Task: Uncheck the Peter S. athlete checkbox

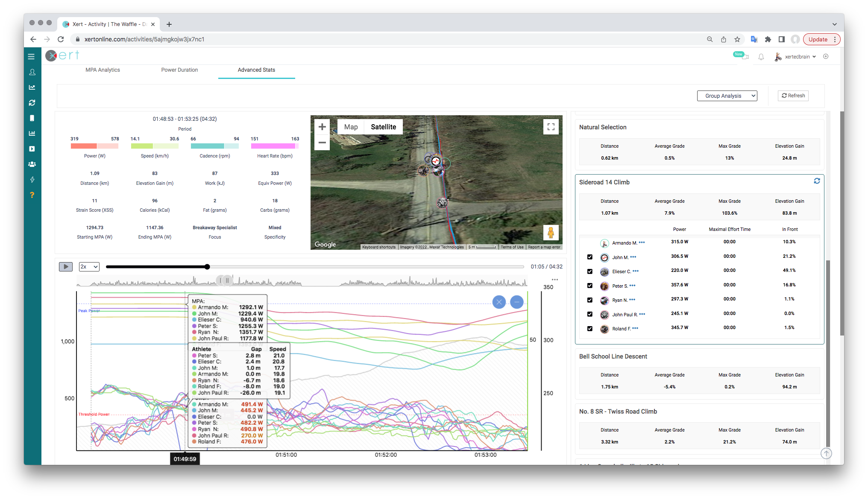Action: coord(590,286)
